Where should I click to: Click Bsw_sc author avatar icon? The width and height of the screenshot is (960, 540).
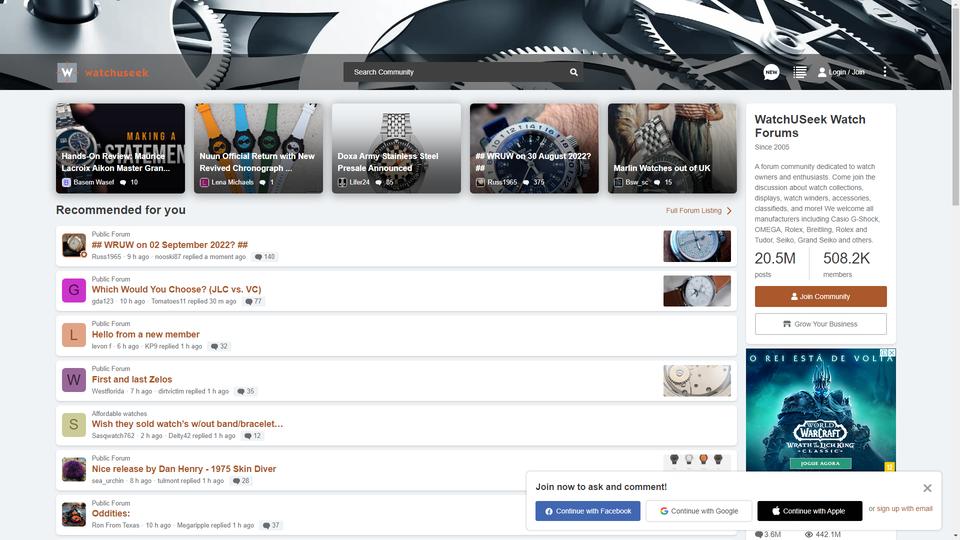click(618, 182)
